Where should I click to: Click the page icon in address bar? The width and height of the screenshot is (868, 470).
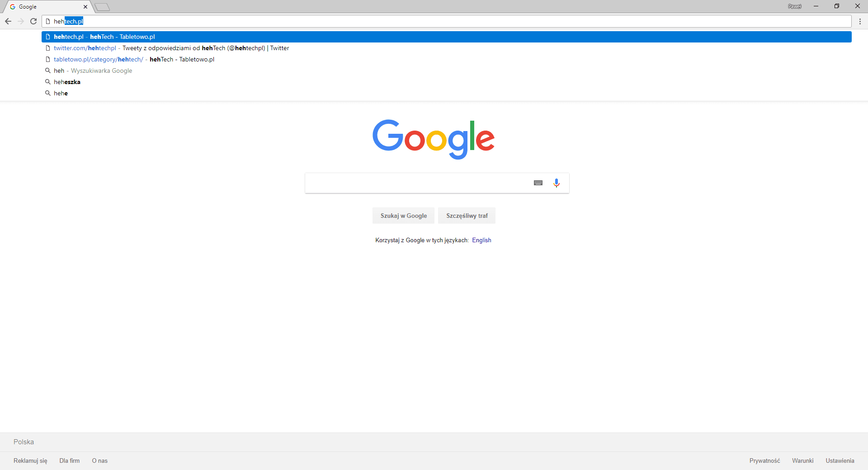(x=48, y=21)
